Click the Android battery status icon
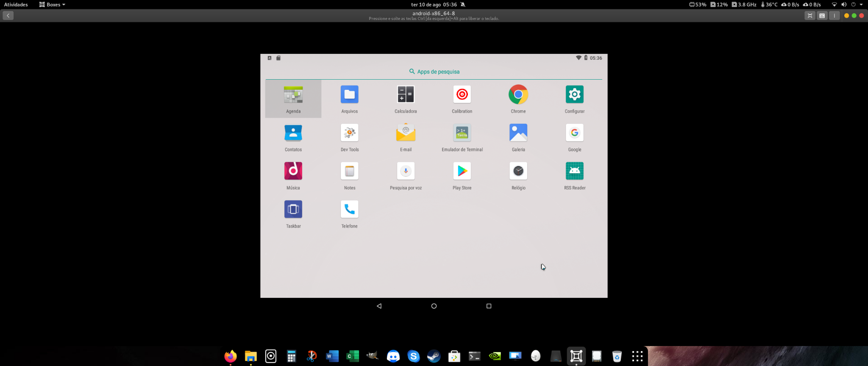The image size is (868, 366). (x=586, y=58)
